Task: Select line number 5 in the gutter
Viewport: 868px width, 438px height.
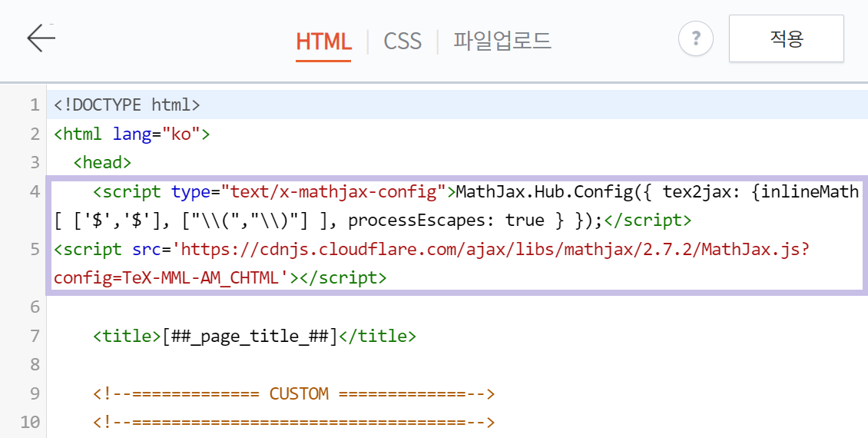Action: [x=35, y=249]
